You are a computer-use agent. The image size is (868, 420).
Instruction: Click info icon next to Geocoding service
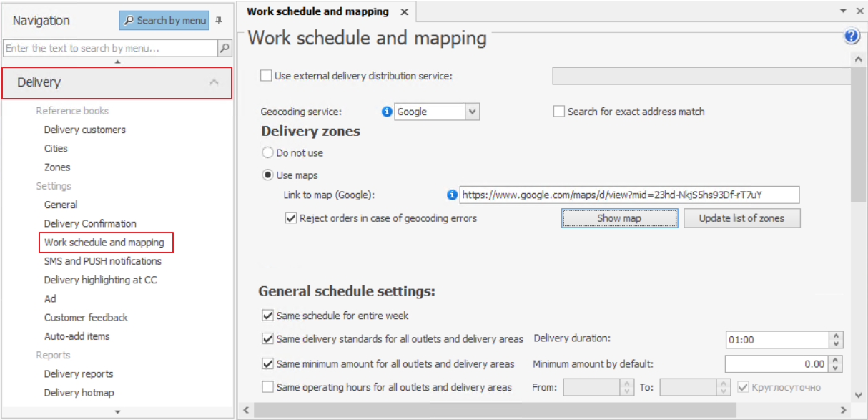point(387,112)
